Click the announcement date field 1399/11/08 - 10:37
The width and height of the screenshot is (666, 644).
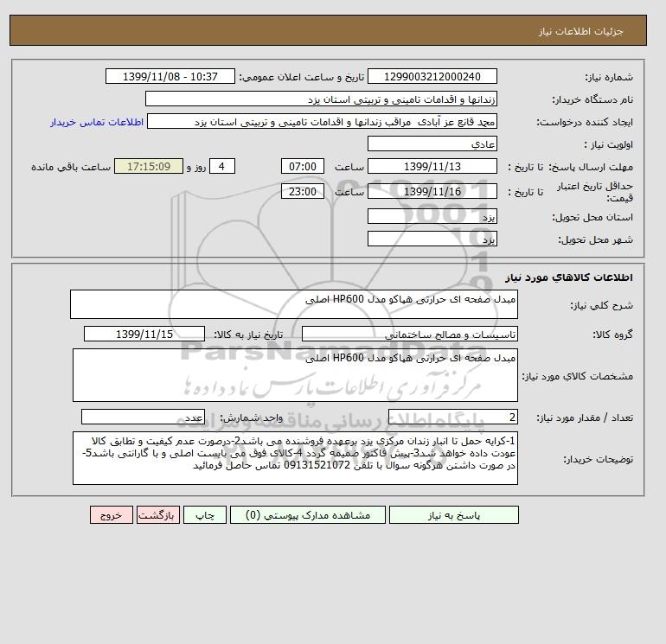(x=170, y=76)
